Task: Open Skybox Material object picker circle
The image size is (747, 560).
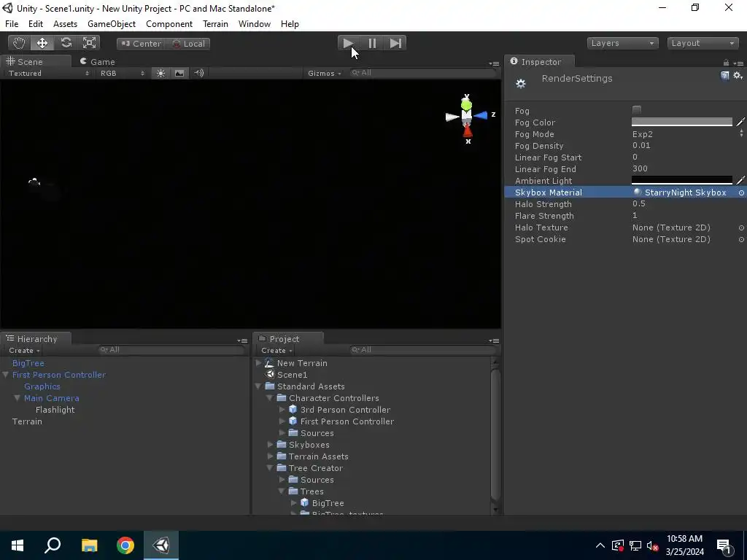Action: point(741,192)
